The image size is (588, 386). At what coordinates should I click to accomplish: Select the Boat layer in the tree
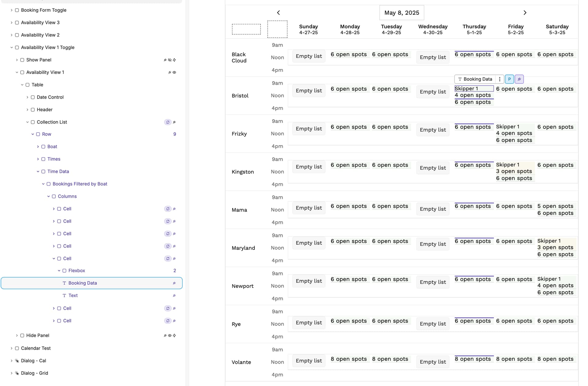[x=52, y=147]
